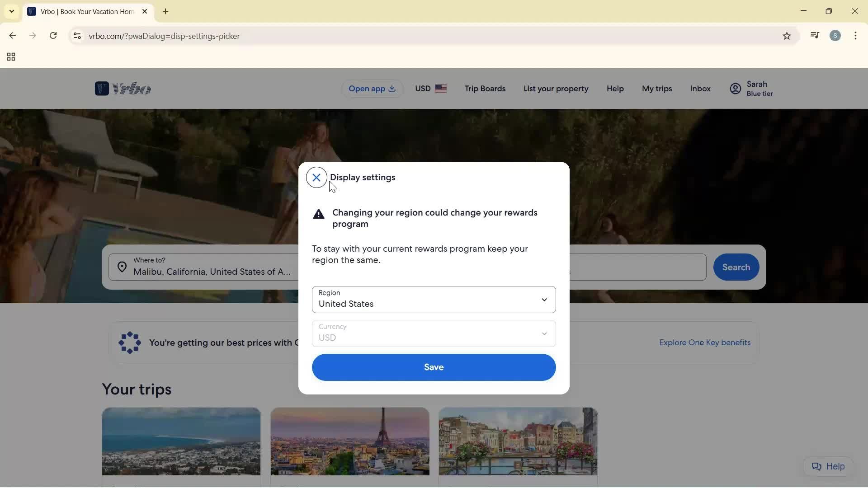Open the tab search chevron
This screenshot has width=868, height=488.
[11, 11]
